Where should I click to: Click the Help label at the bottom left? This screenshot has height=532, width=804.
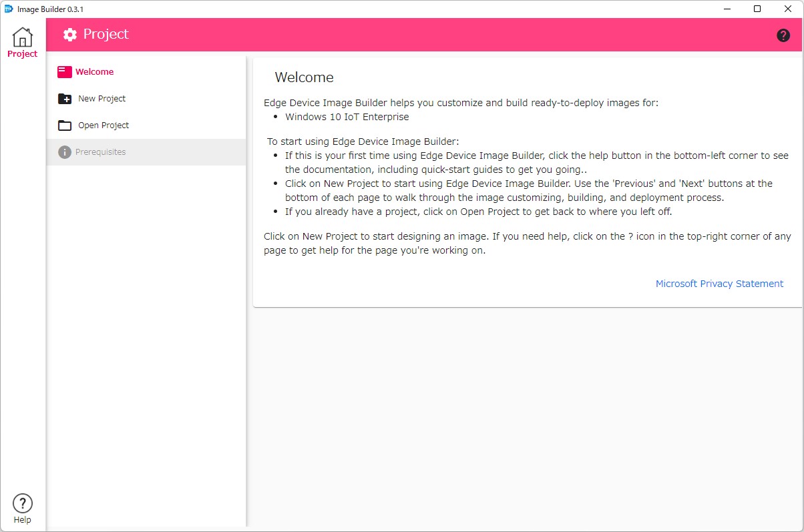(22, 518)
